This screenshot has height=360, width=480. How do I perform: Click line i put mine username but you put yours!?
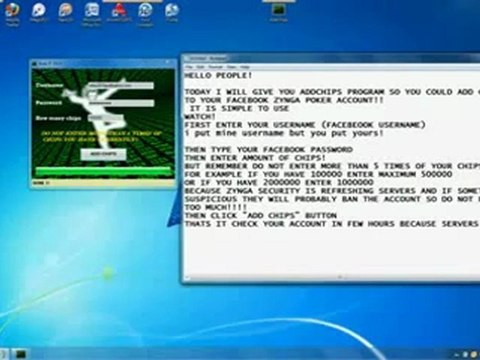point(284,133)
